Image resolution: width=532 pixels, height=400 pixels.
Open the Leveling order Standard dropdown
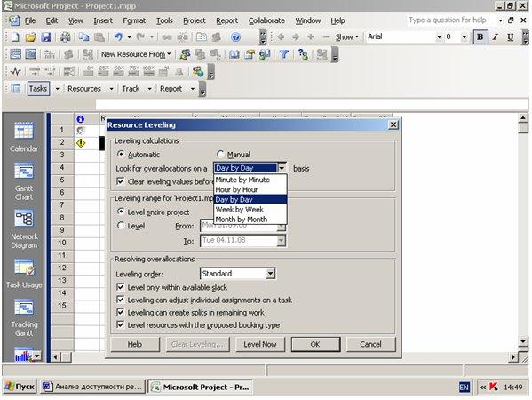click(x=270, y=274)
